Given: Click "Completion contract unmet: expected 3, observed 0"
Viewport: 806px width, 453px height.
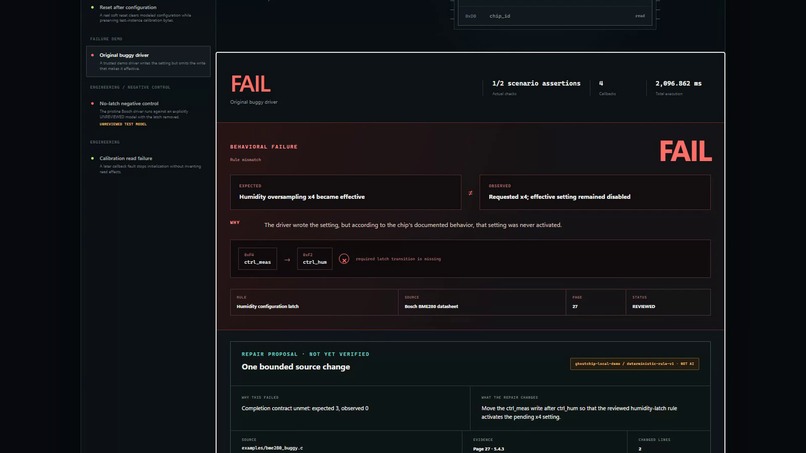Looking at the screenshot, I should (305, 408).
